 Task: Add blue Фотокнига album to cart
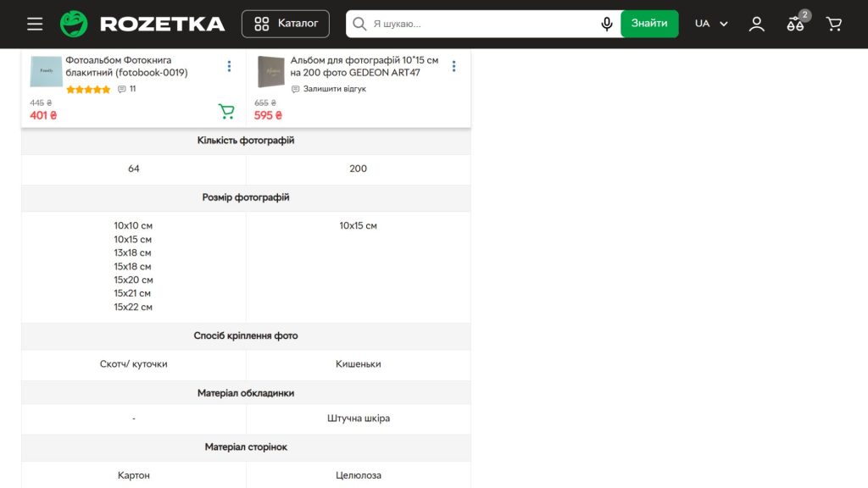(226, 111)
